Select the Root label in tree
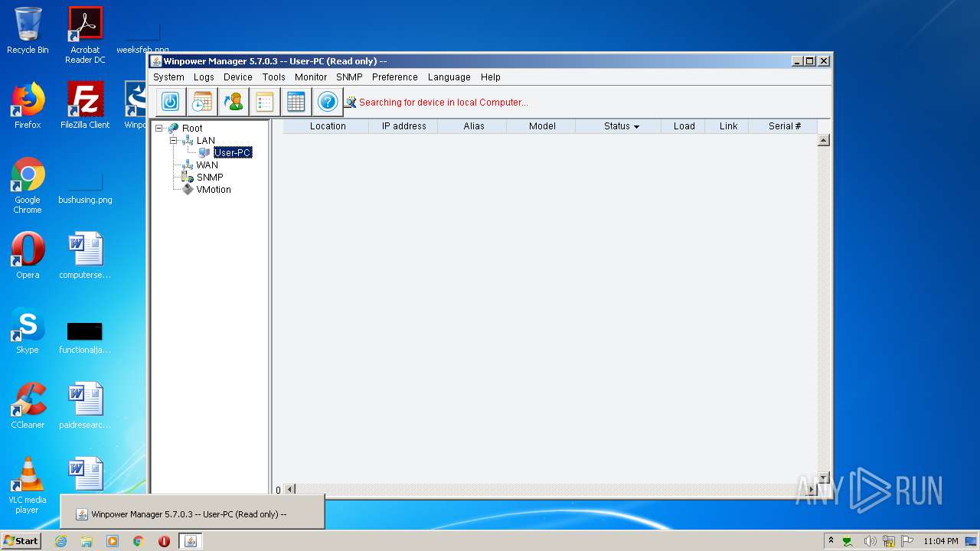980x551 pixels. click(192, 128)
